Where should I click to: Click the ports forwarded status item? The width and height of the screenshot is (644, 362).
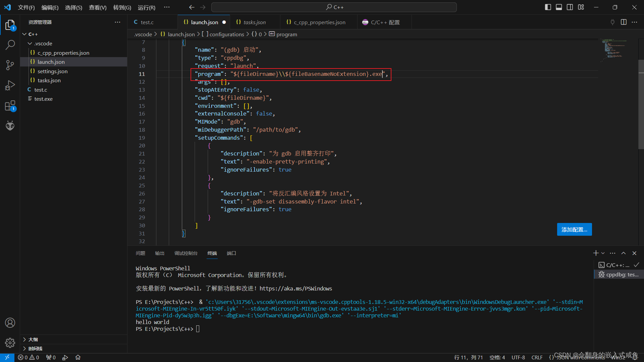[x=51, y=357]
